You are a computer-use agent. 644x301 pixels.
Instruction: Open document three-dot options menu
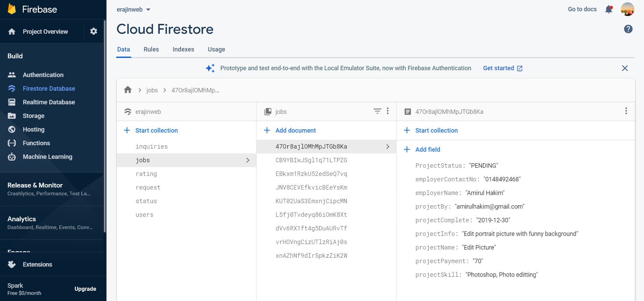(x=626, y=111)
